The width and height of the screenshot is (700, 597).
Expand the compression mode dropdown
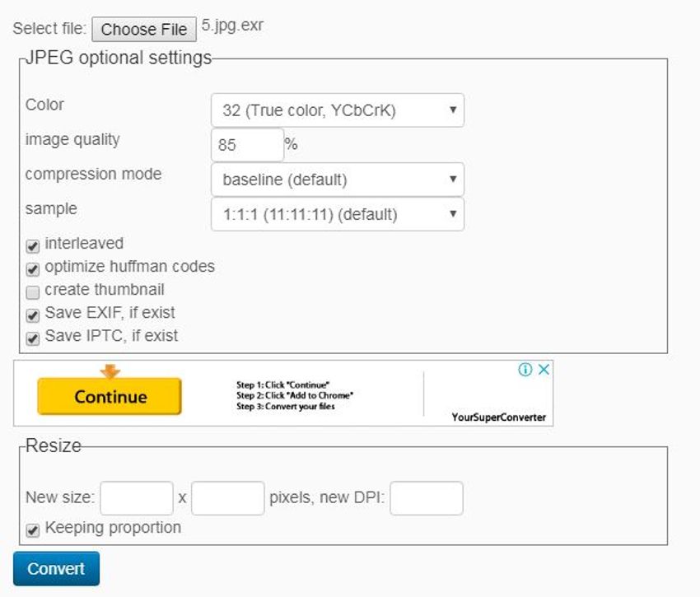337,180
